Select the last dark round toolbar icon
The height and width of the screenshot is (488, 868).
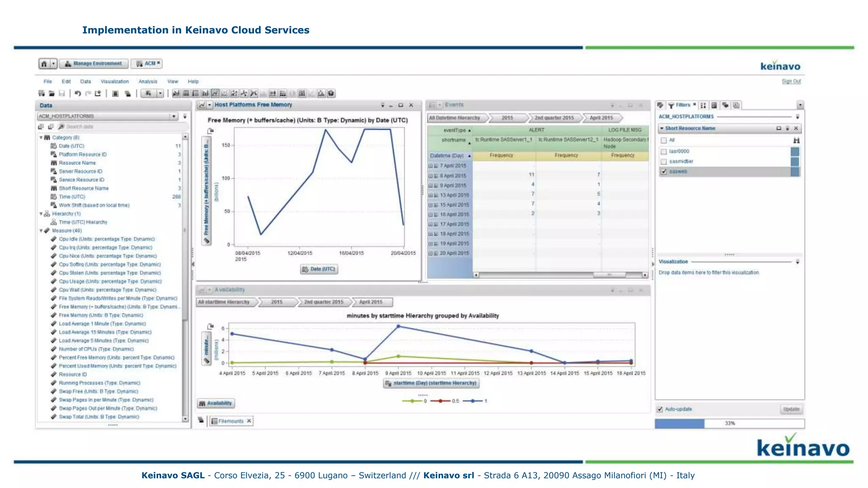coord(331,93)
